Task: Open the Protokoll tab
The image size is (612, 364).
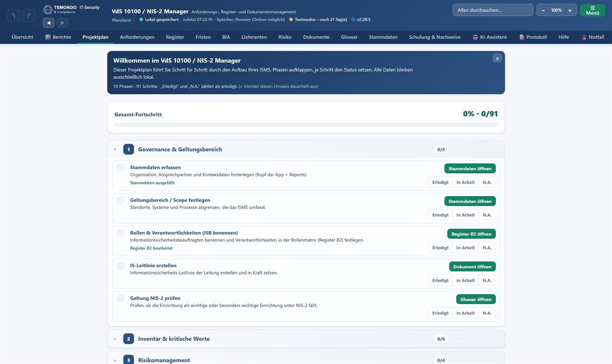Action: [x=533, y=37]
